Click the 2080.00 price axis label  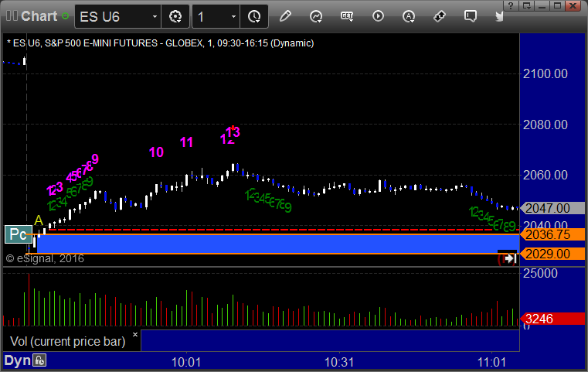pyautogui.click(x=546, y=125)
